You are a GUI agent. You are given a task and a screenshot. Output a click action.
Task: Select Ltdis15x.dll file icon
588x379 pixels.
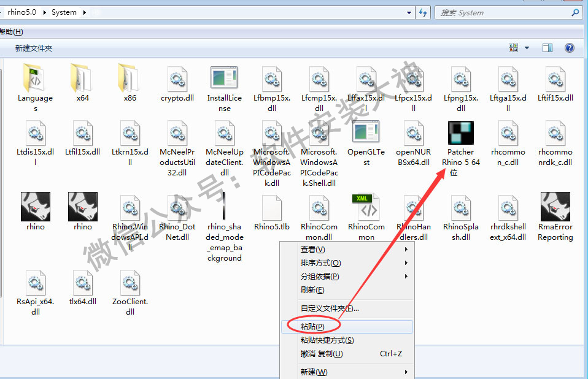point(36,133)
